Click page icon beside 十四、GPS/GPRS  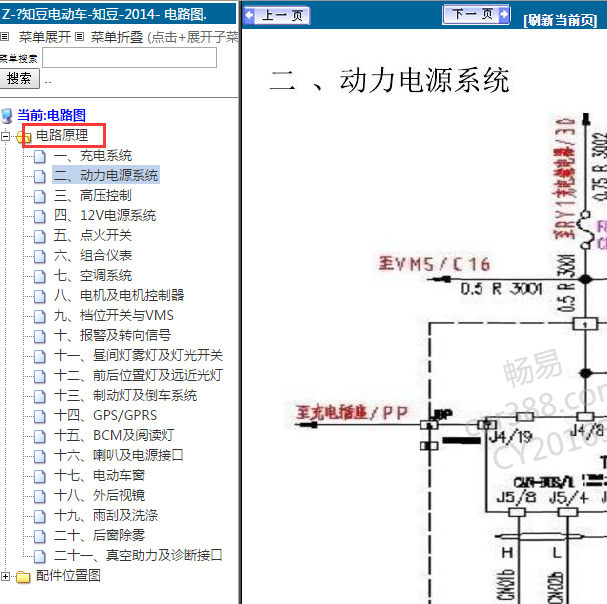39,417
